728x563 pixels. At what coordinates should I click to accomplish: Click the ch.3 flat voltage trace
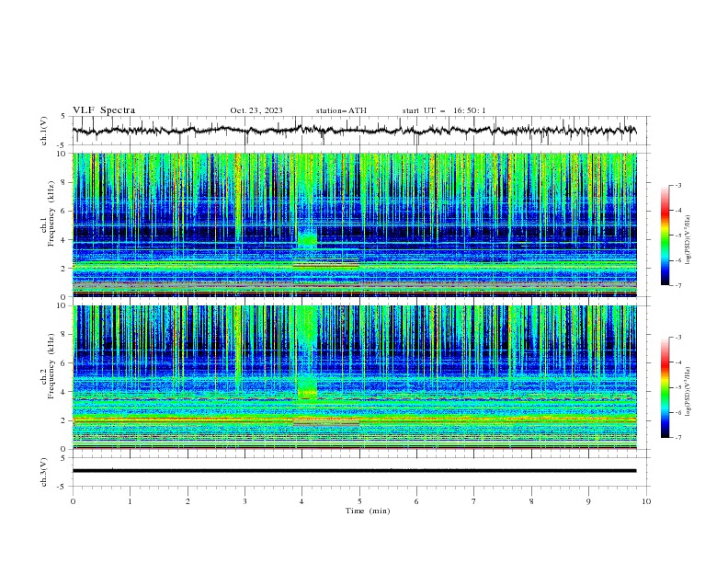click(x=354, y=471)
